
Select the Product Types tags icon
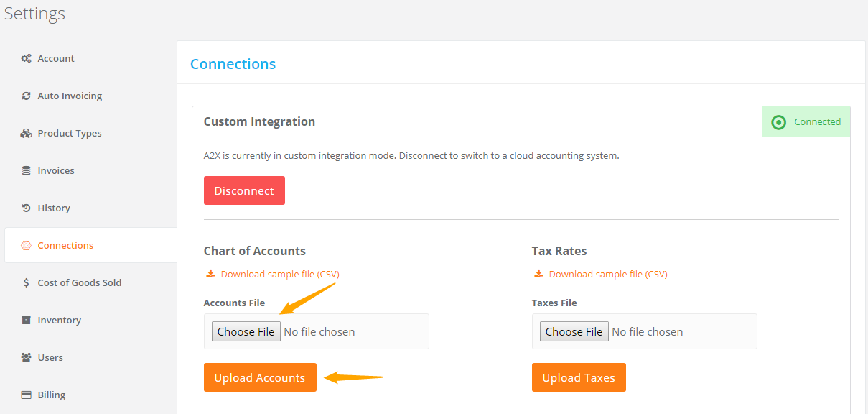[x=26, y=133]
